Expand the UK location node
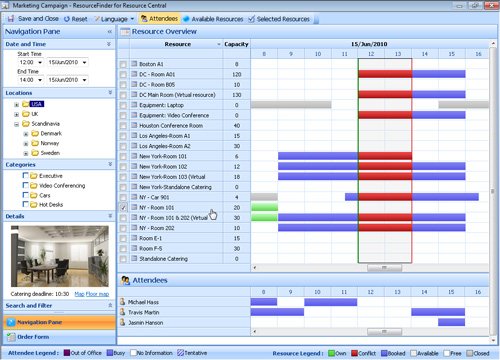The height and width of the screenshot is (360, 500). (x=16, y=114)
